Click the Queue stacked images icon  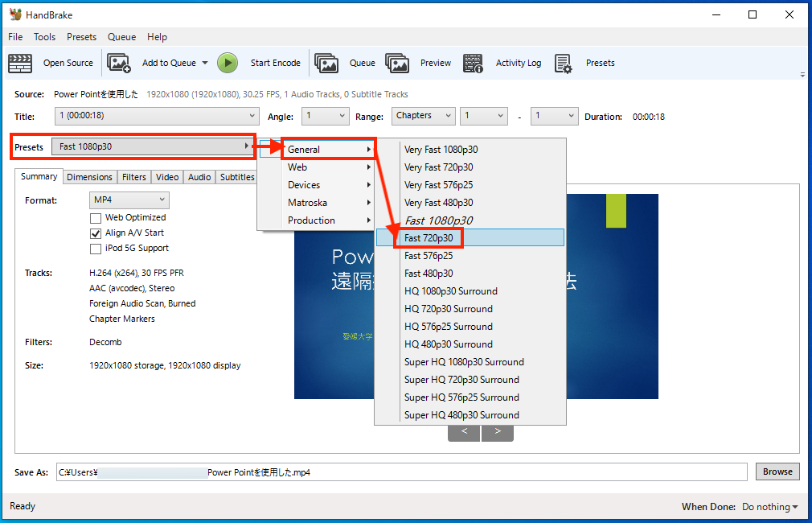[326, 64]
